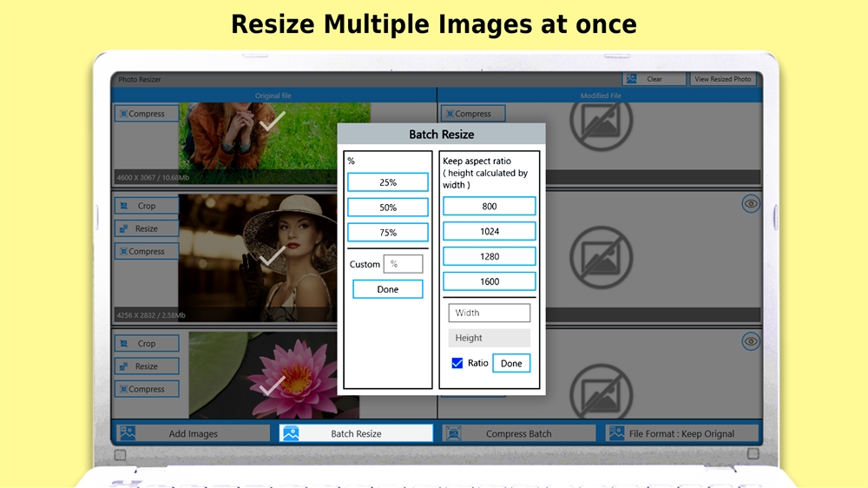Viewport: 868px width, 488px height.
Task: Click the Resize icon on lotus flower row
Action: coord(124,366)
